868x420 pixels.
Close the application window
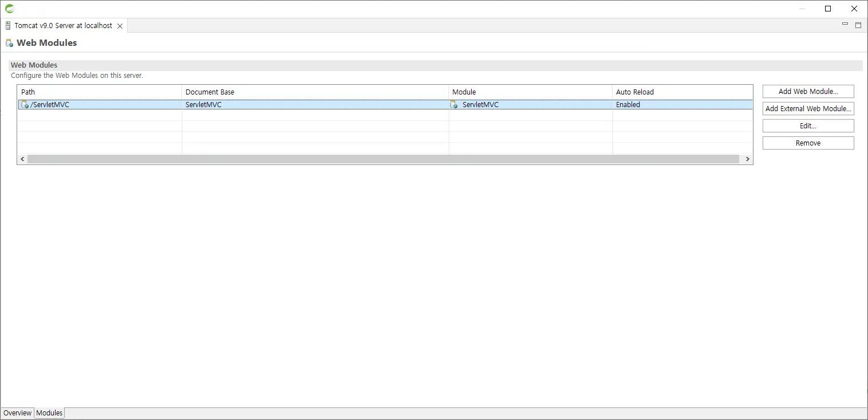pos(854,9)
